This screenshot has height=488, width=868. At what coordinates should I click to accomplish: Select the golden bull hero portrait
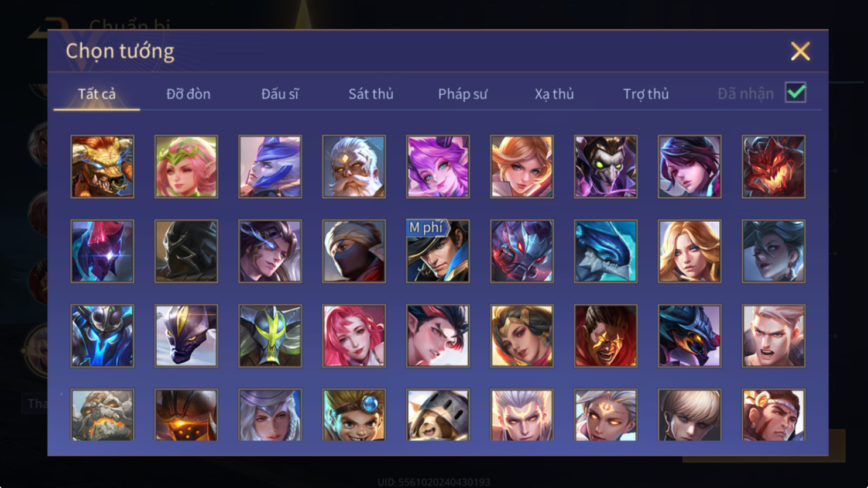pos(102,167)
